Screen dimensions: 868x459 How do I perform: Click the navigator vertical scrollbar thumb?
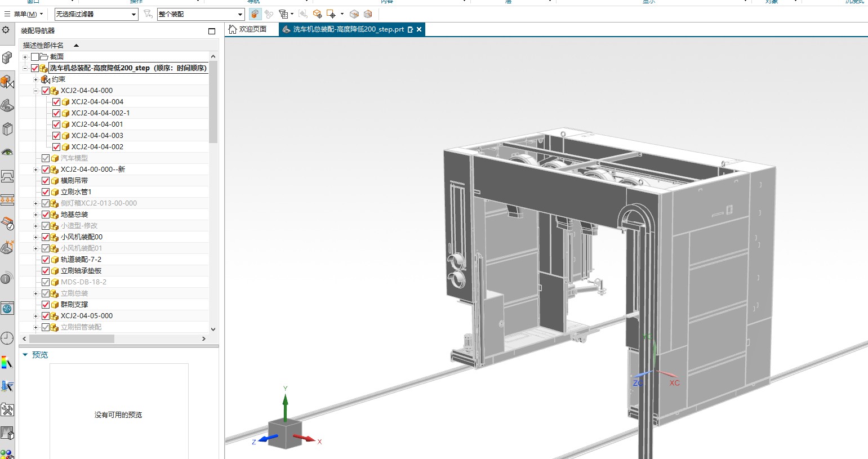pyautogui.click(x=213, y=102)
